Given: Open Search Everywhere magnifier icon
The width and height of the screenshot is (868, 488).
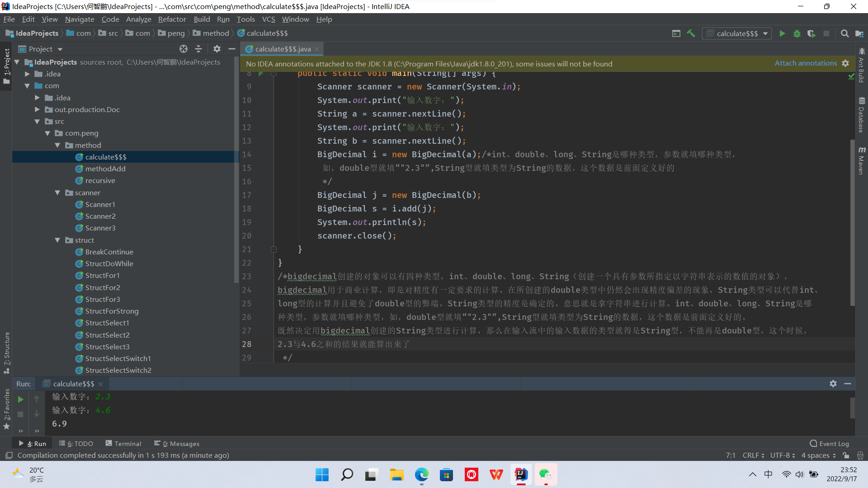Looking at the screenshot, I should 844,33.
